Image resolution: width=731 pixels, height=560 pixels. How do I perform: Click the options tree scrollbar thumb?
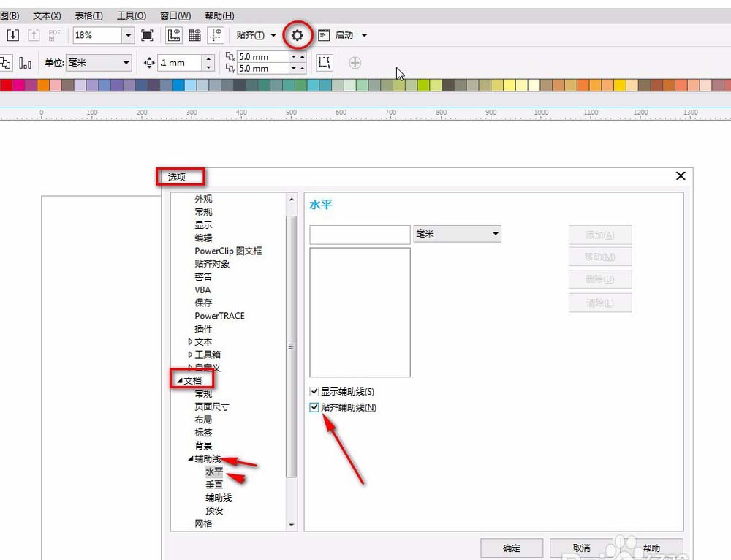(292, 347)
